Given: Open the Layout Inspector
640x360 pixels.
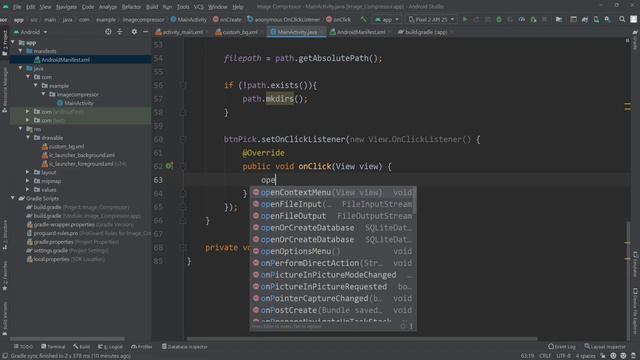Looking at the screenshot, I should click(605, 347).
